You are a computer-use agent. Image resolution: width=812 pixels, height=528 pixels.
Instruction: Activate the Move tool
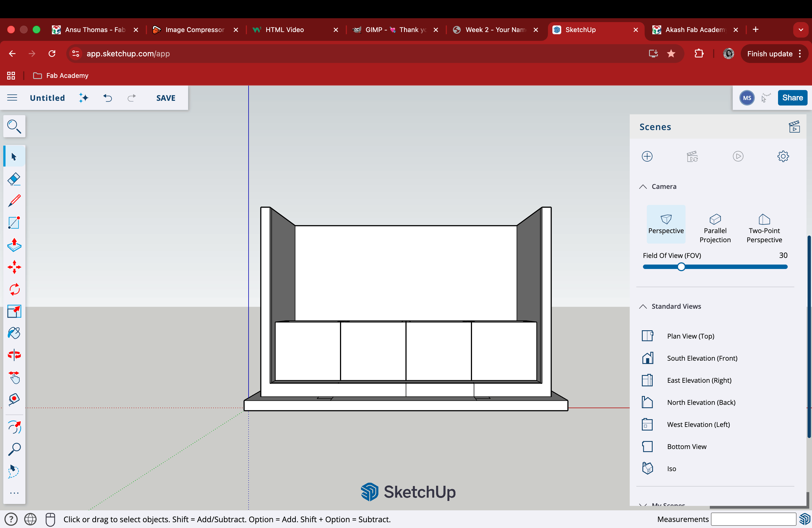[14, 267]
